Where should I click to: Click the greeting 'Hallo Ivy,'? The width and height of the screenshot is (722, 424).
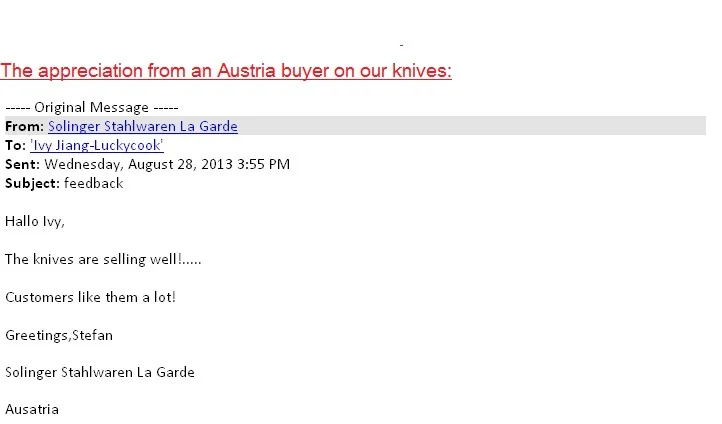point(35,221)
